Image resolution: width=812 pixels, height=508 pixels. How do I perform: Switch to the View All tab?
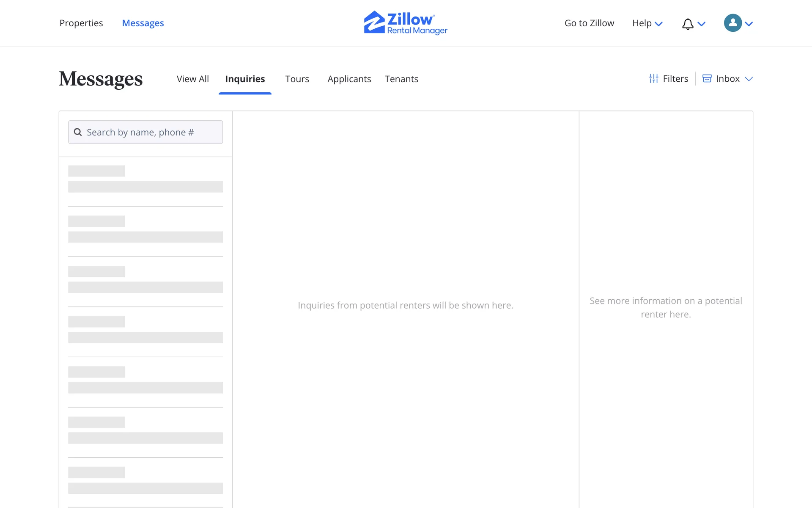pos(192,79)
